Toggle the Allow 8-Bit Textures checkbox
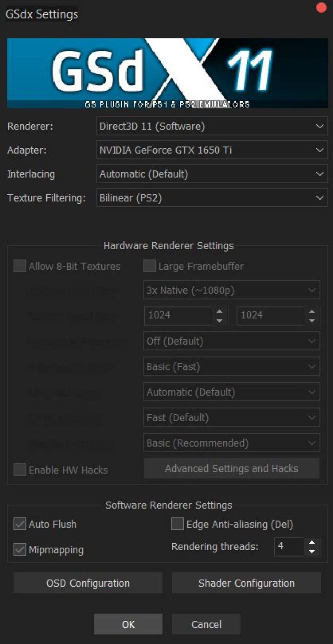 click(19, 266)
